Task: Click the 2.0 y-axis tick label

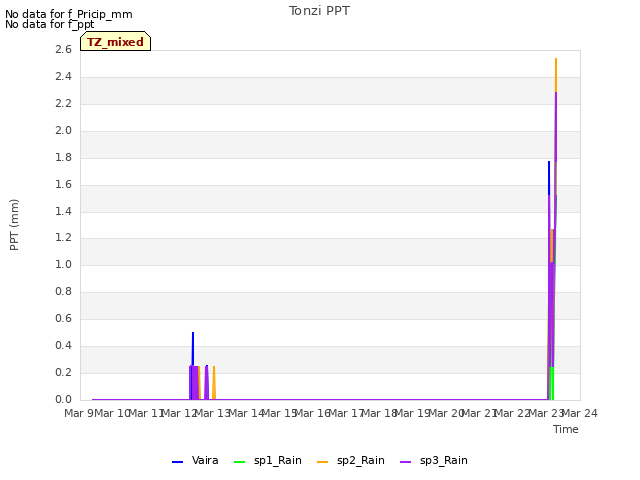Action: (63, 130)
